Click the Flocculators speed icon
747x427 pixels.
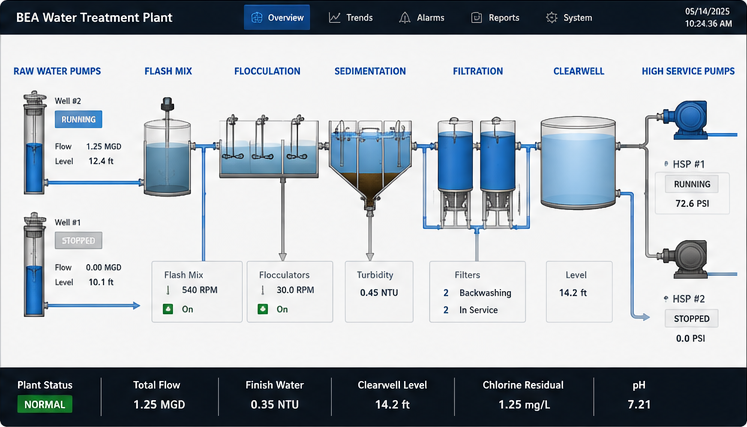262,290
